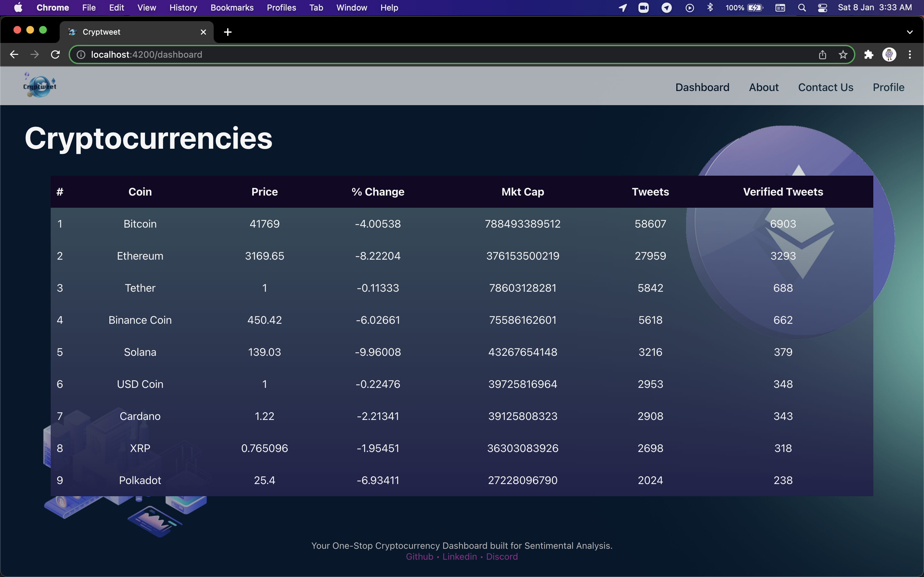The width and height of the screenshot is (924, 577).
Task: Open the Contact Us link
Action: (x=826, y=87)
